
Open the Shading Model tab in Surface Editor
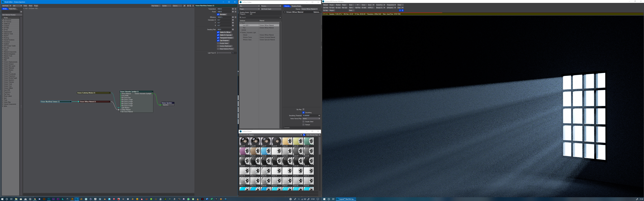[x=296, y=6]
